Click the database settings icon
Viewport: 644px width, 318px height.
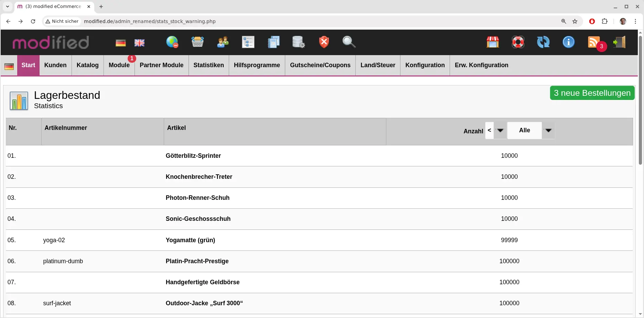[x=298, y=42]
